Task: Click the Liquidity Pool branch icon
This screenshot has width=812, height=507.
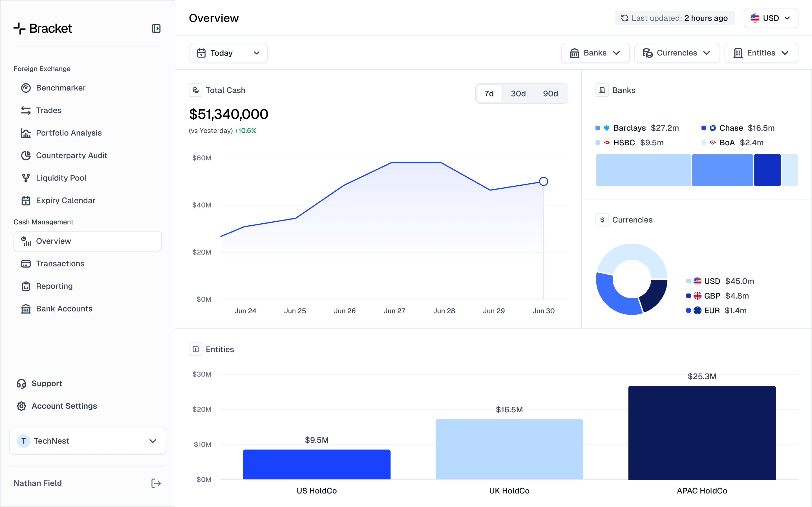Action: pos(26,178)
